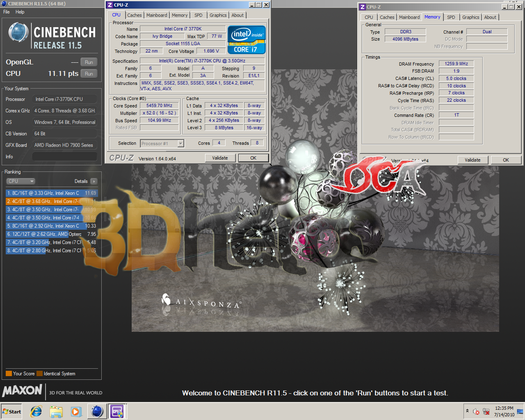Switch to About tab in front CPU-Z
525x420 pixels.
[x=237, y=15]
